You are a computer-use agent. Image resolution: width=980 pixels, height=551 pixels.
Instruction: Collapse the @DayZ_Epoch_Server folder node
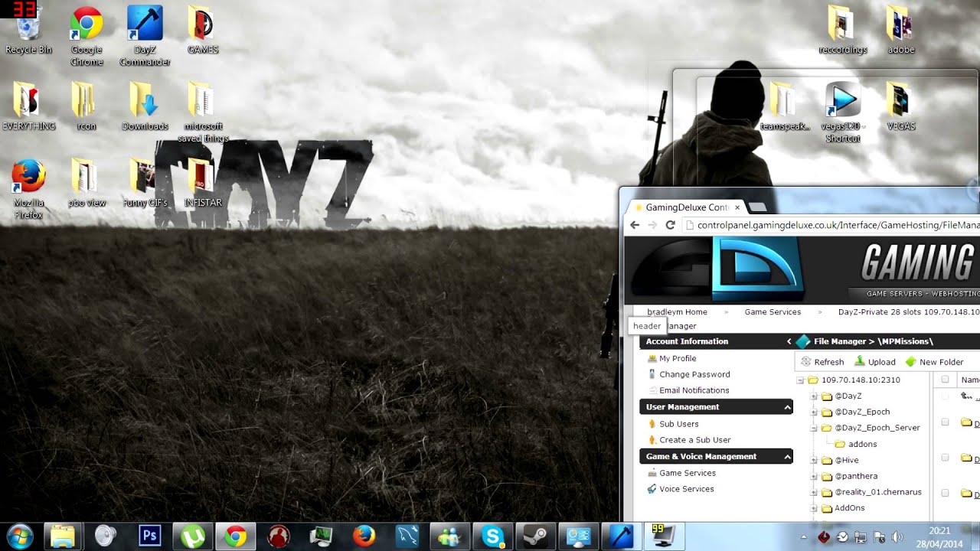click(x=814, y=429)
